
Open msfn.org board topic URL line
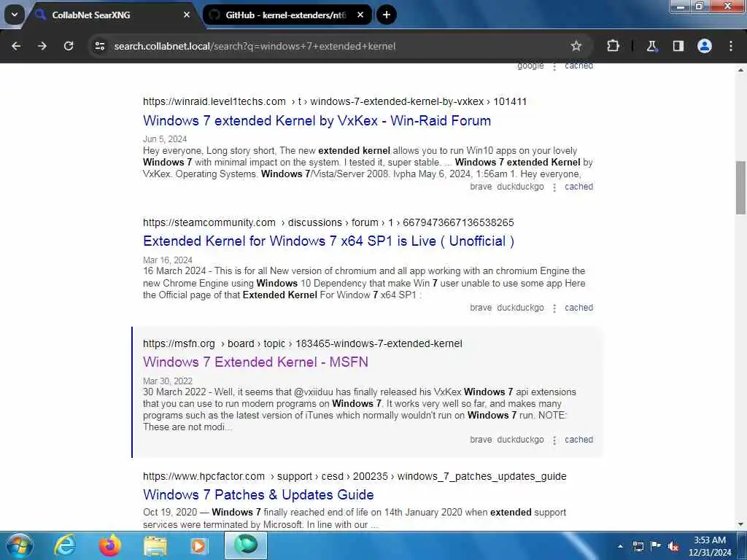(303, 343)
